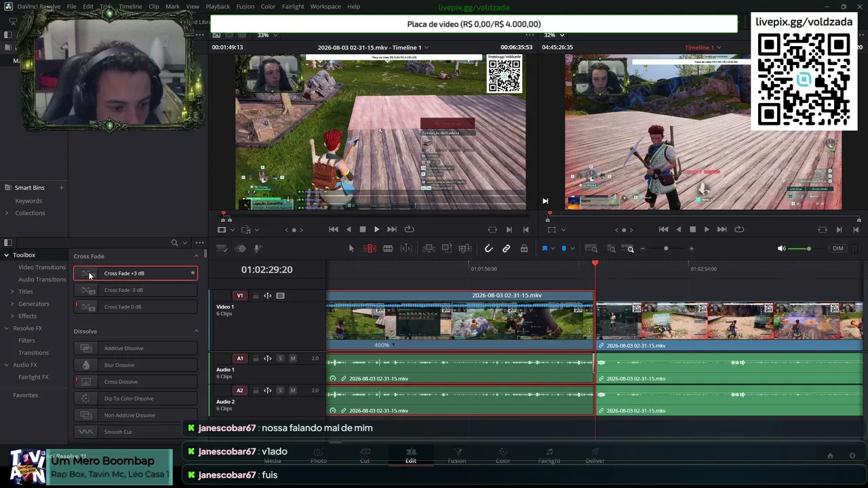Adjust the monitor volume slider
This screenshot has width=868, height=488.
click(x=808, y=249)
